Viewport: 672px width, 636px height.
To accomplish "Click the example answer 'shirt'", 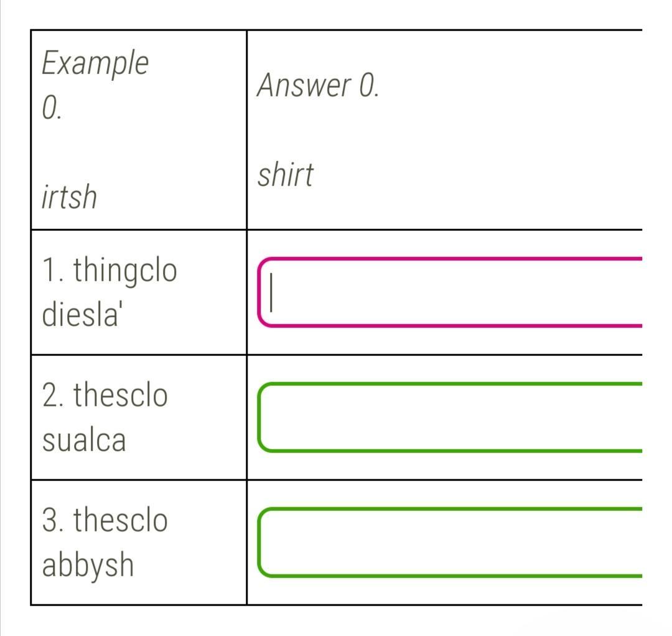I will 286,175.
